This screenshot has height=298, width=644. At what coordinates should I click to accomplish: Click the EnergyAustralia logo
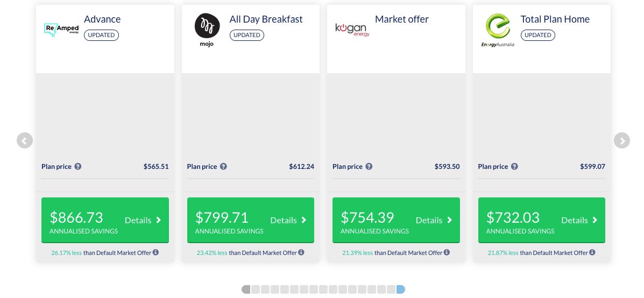click(x=498, y=30)
